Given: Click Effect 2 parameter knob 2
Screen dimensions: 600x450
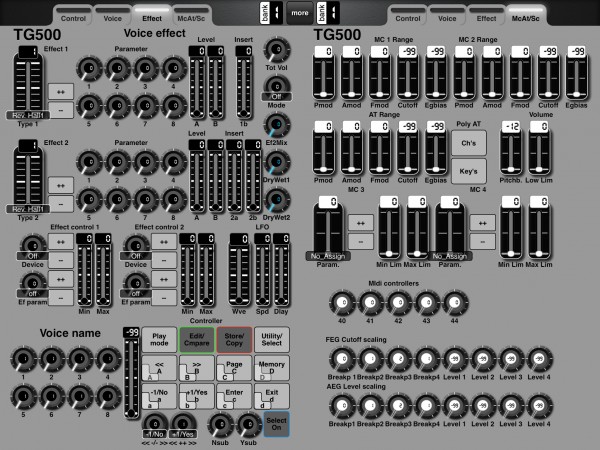Looking at the screenshot, I should coord(117,162).
